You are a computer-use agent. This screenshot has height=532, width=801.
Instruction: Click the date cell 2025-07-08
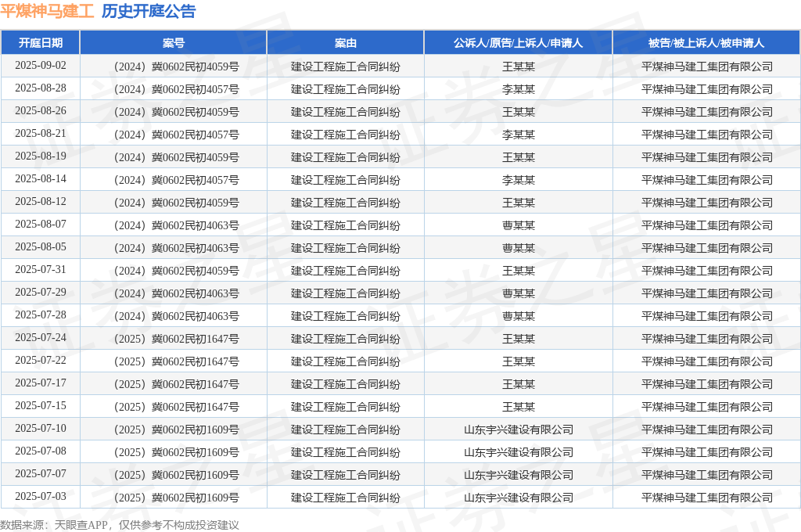pyautogui.click(x=41, y=451)
